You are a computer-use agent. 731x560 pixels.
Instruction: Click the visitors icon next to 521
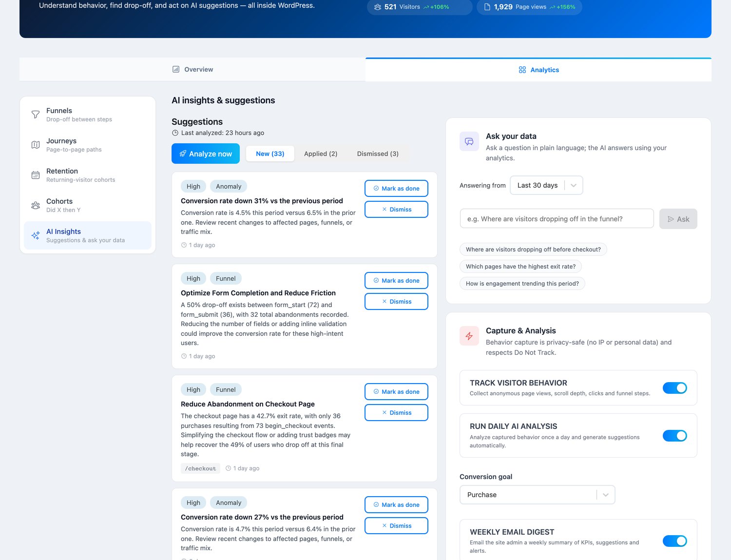pos(378,7)
